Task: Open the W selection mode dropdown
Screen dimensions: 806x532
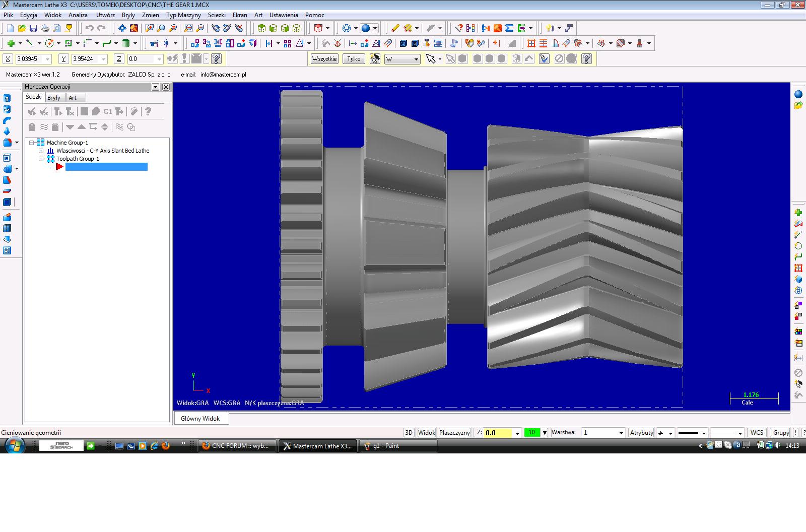Action: (416, 59)
